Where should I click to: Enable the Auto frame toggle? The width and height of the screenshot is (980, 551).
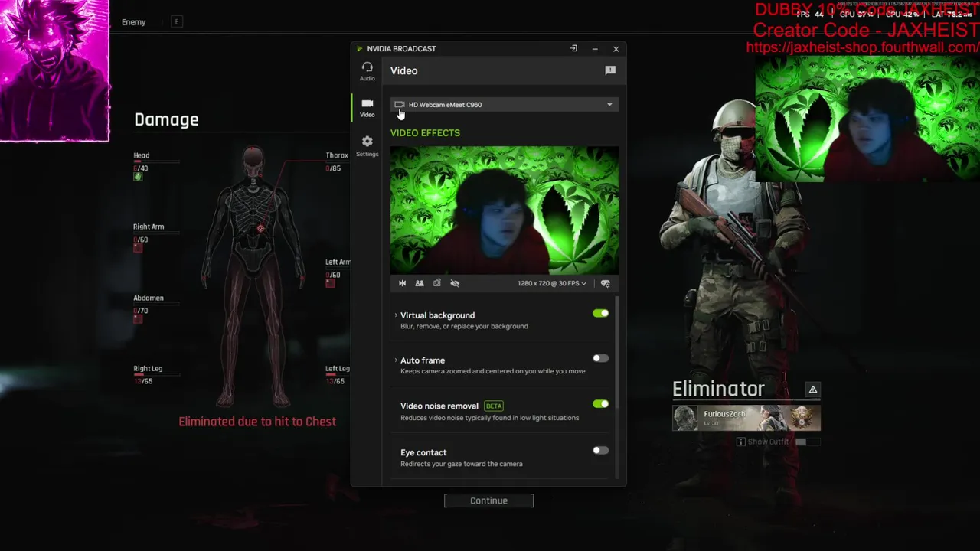[x=600, y=358]
